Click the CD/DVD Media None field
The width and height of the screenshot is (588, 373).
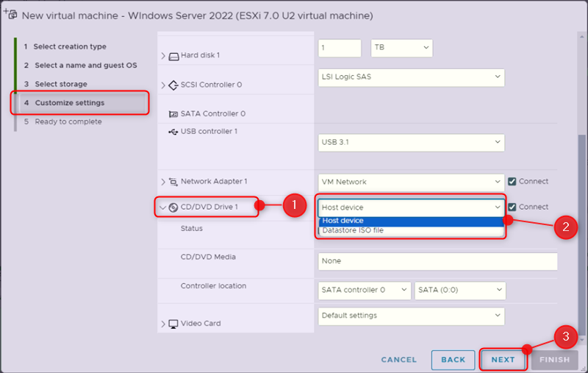(437, 261)
